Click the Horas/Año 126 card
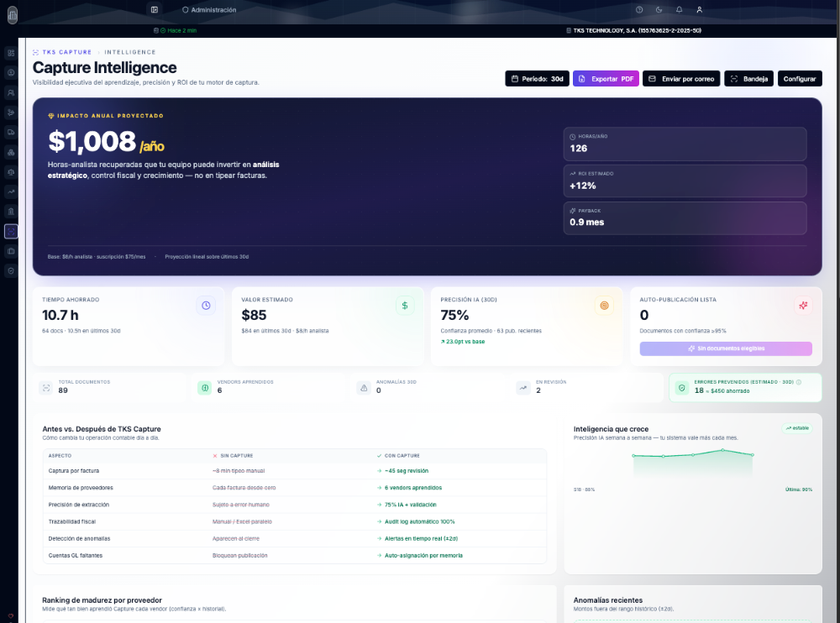 point(685,144)
